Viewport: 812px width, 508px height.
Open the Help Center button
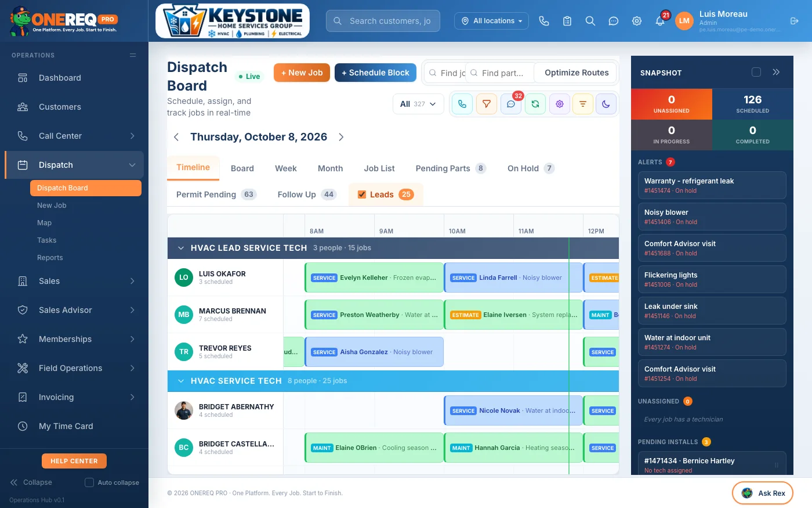coord(74,461)
